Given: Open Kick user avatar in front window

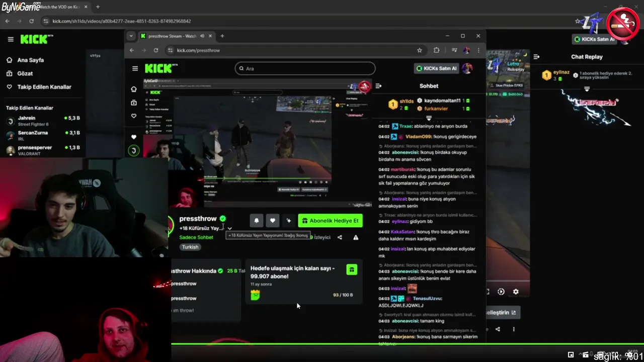Looking at the screenshot, I should (x=467, y=68).
